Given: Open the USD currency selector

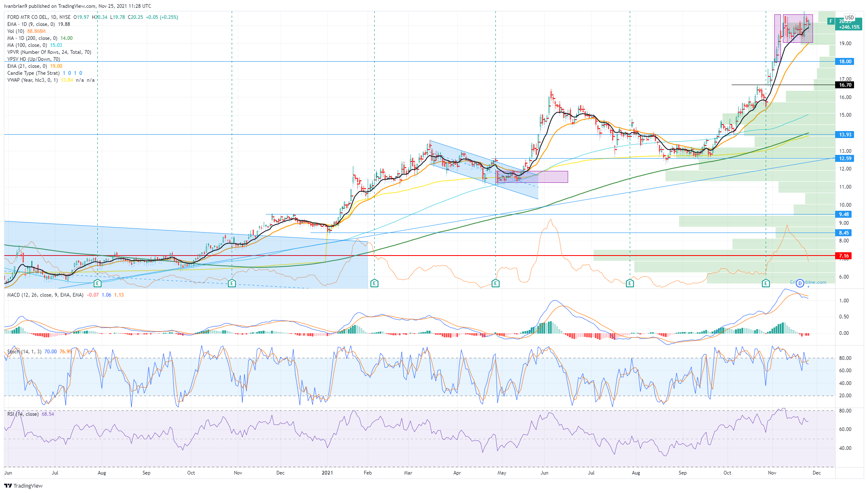Looking at the screenshot, I should point(849,18).
